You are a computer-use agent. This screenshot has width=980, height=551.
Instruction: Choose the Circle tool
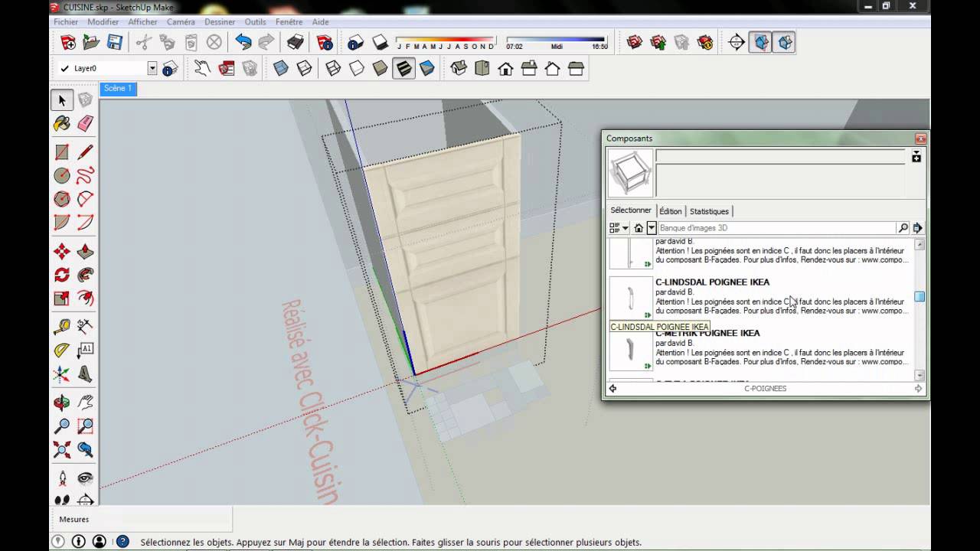click(x=62, y=175)
